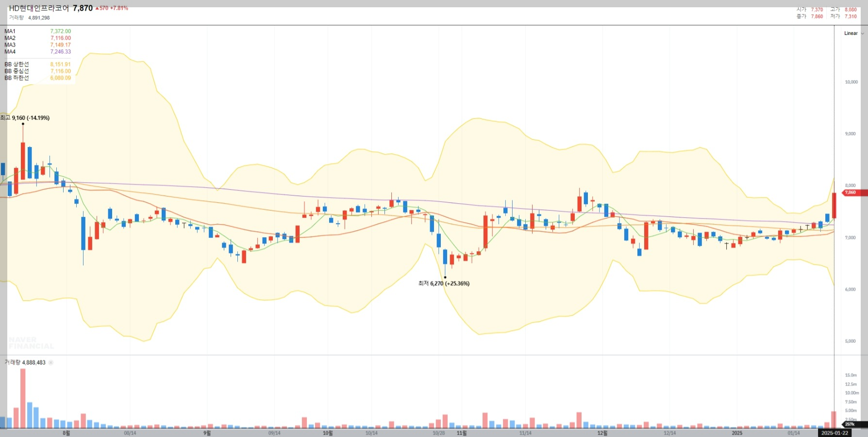868x437 pixels.
Task: Select the MA1 legend entry
Action: click(37, 31)
